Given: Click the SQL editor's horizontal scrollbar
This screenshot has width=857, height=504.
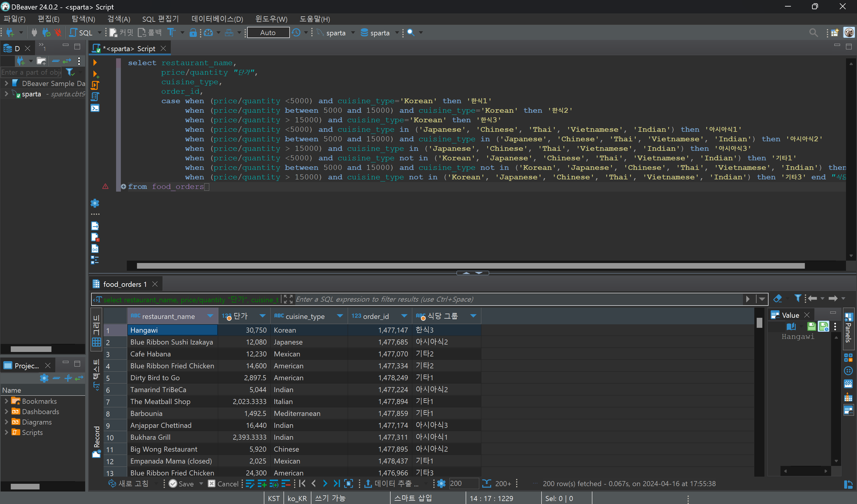Looking at the screenshot, I should click(470, 266).
